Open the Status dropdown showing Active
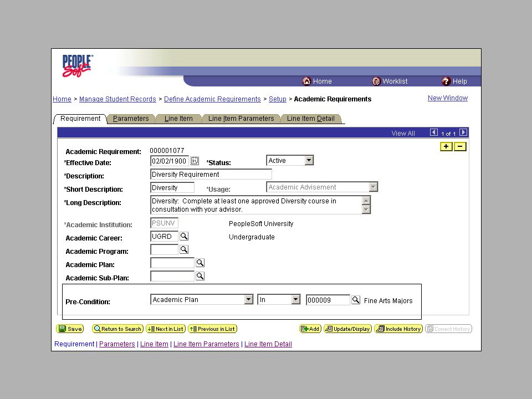The image size is (532, 399). 290,161
